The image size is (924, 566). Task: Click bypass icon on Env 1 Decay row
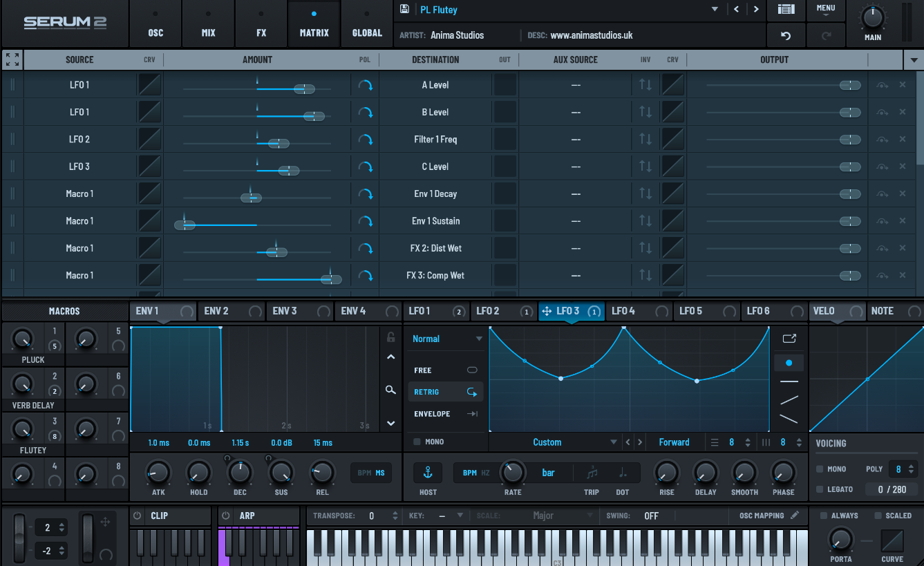[x=882, y=194]
